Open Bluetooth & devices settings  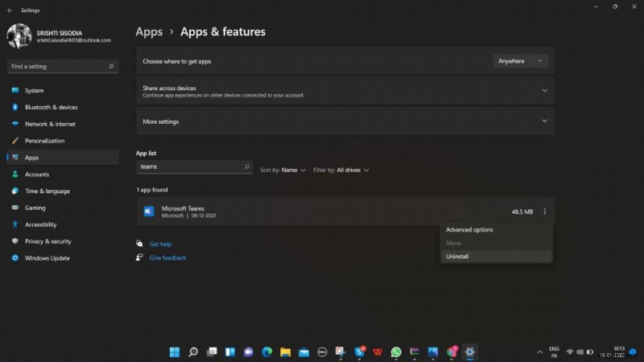pyautogui.click(x=63, y=107)
